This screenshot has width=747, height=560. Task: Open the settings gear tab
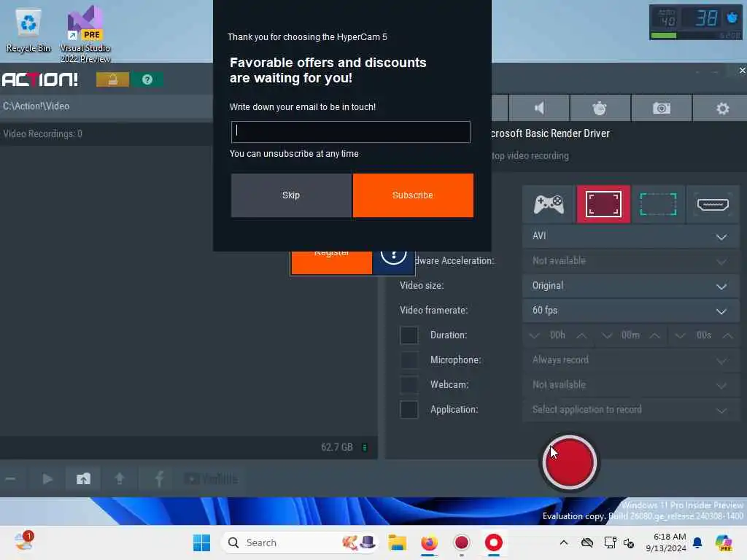click(722, 108)
